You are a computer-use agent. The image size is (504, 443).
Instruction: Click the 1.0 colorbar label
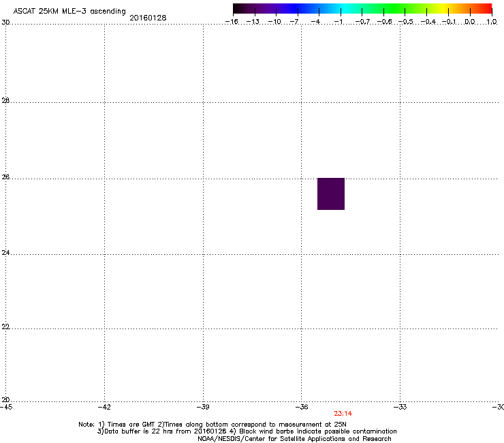tap(492, 22)
